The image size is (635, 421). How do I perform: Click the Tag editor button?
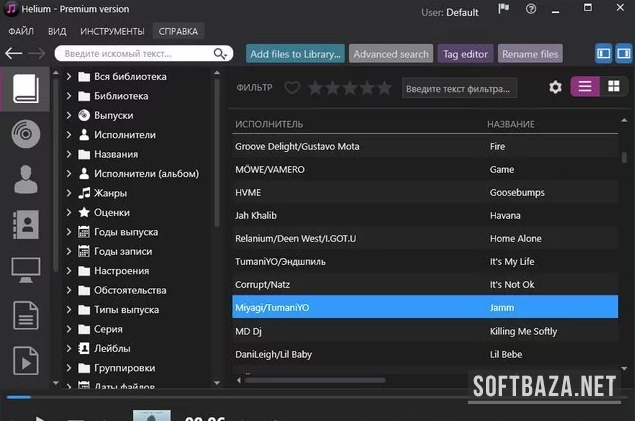point(464,54)
